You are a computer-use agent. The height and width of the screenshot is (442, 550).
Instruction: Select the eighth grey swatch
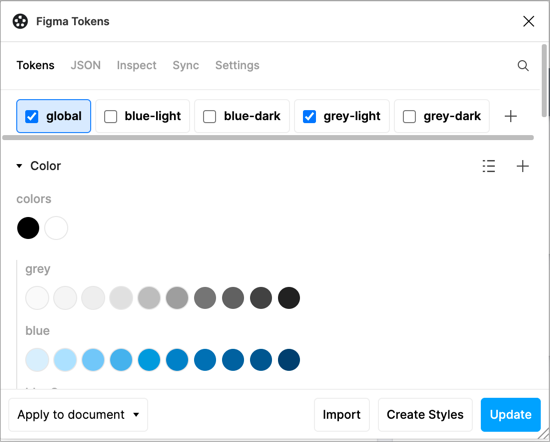(233, 298)
